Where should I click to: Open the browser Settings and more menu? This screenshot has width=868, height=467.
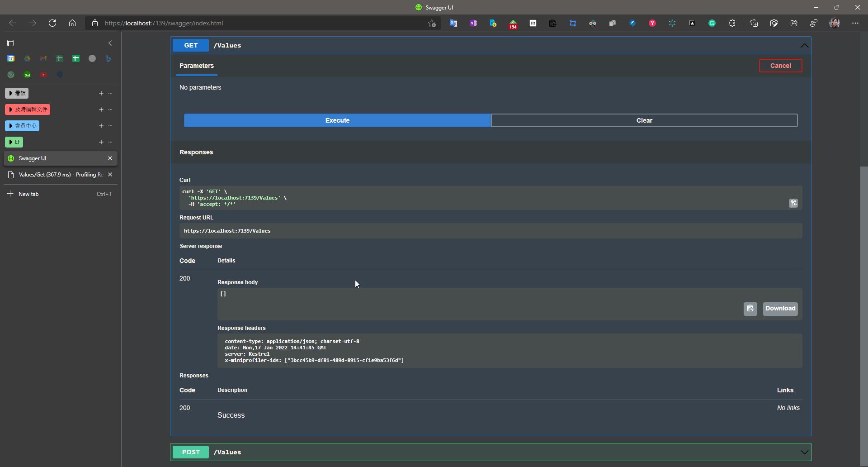(855, 23)
